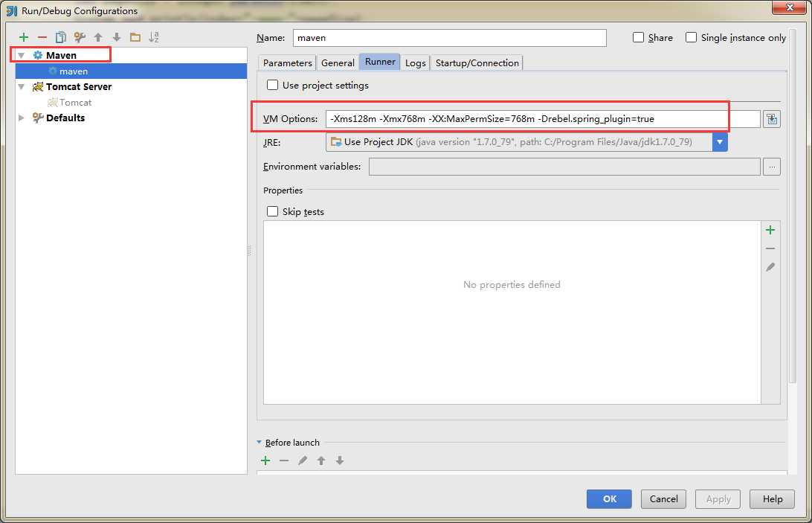
Task: Open the JRE dropdown arrow
Action: coord(720,142)
